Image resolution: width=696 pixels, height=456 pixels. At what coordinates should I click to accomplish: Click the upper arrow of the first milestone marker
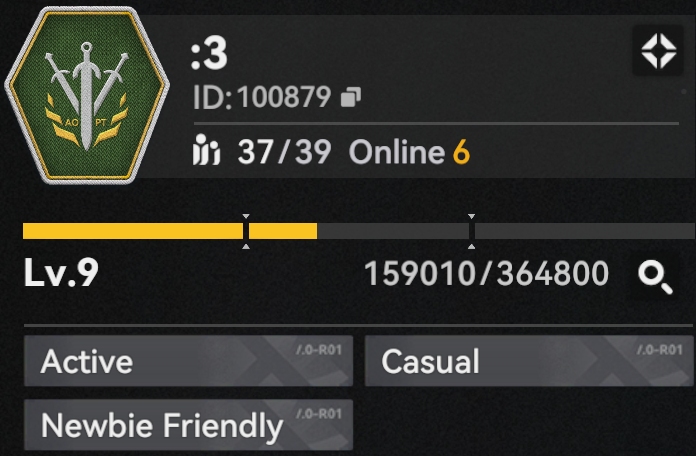(246, 216)
